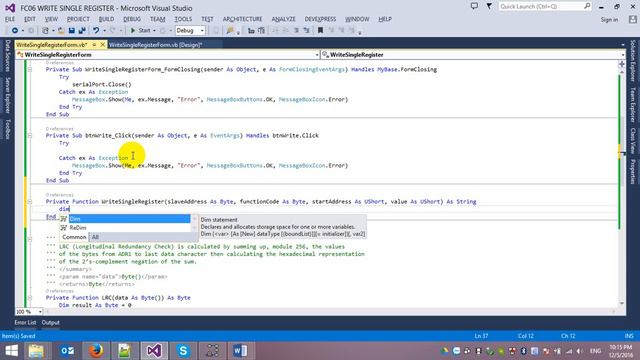The height and width of the screenshot is (360, 640).
Task: Open the Team Explorer side tab
Action: (x=633, y=105)
